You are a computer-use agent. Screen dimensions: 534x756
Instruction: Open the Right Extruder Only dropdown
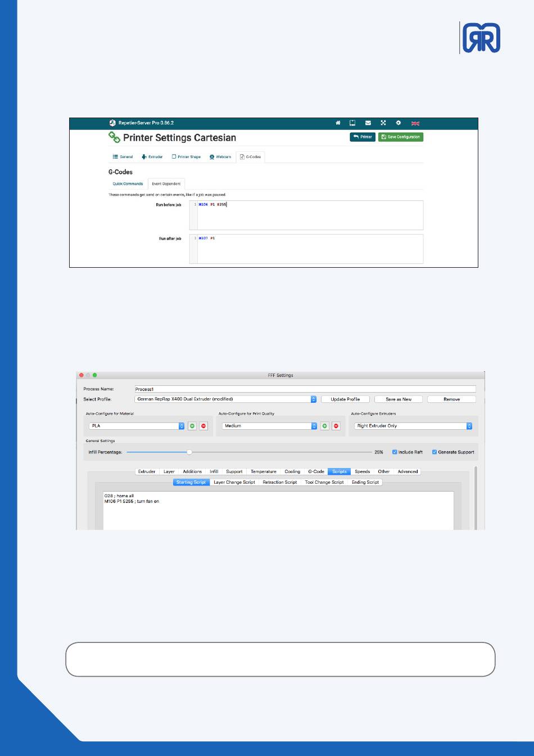coord(413,426)
